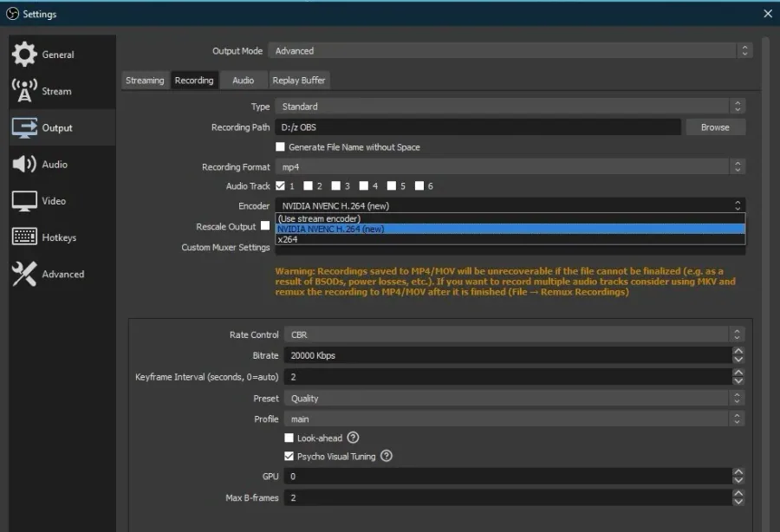Increase Bitrate with up arrow
Image resolution: width=780 pixels, height=532 pixels.
pos(738,351)
